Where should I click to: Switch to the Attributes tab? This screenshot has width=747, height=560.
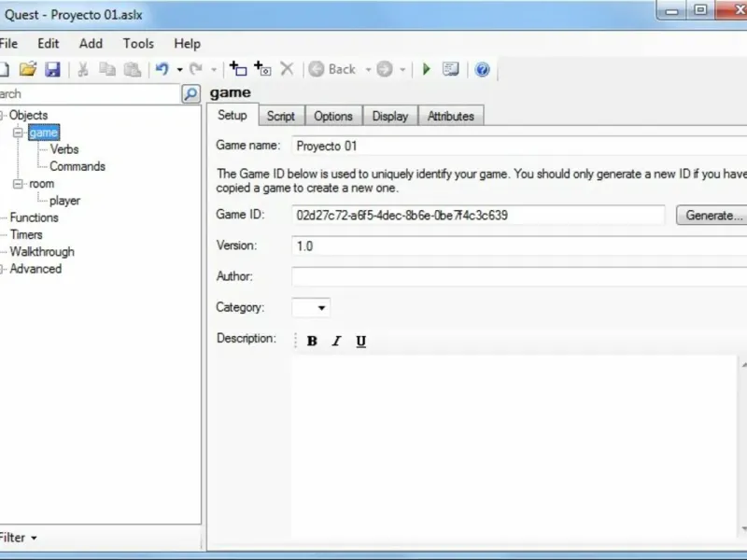click(x=451, y=116)
